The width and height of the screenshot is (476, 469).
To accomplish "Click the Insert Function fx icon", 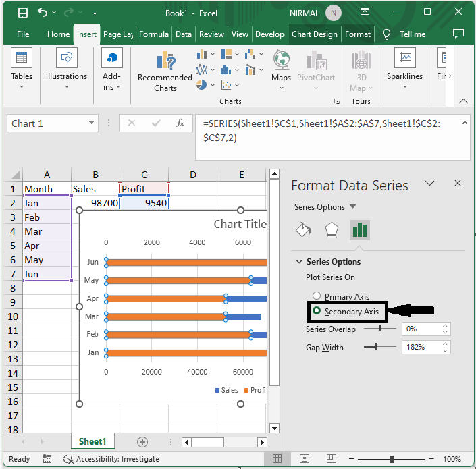I will (180, 123).
